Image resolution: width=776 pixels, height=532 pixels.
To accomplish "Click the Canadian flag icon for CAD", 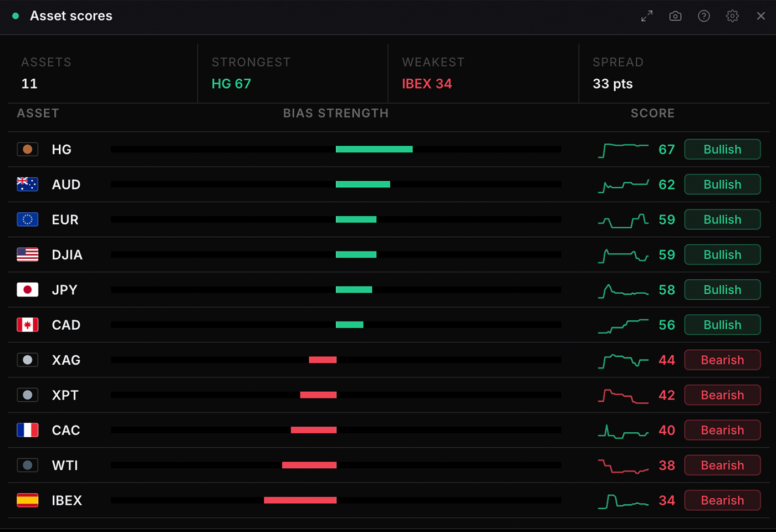I will coord(28,325).
